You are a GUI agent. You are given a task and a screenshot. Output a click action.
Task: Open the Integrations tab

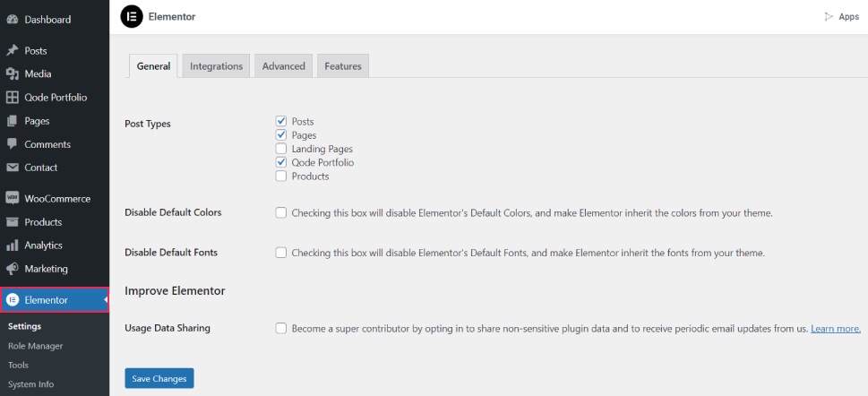point(217,66)
